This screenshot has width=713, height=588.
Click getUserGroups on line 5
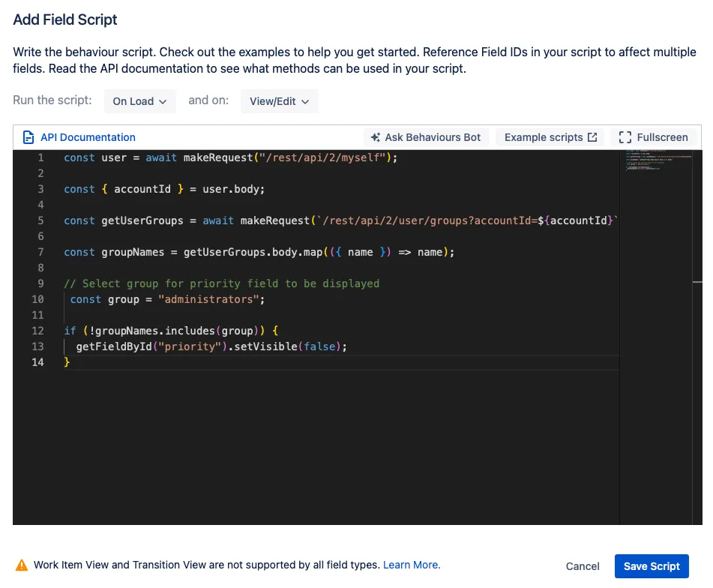click(142, 220)
